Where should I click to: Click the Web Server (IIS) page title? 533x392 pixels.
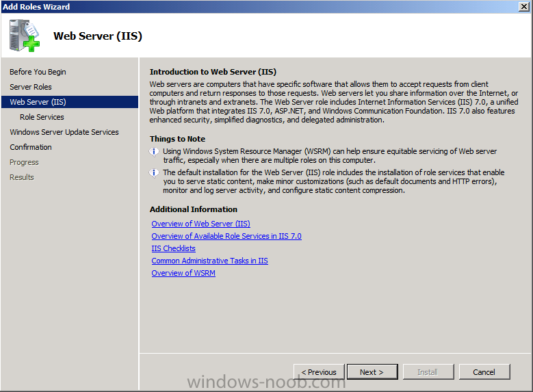[x=98, y=36]
